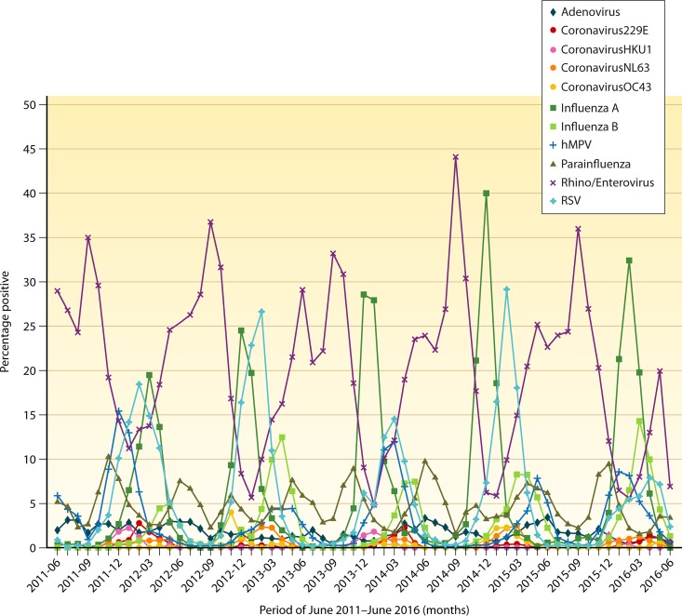682x616 pixels.
Task: Click the CoronavirusNL63 orange legend dot
Action: click(553, 68)
